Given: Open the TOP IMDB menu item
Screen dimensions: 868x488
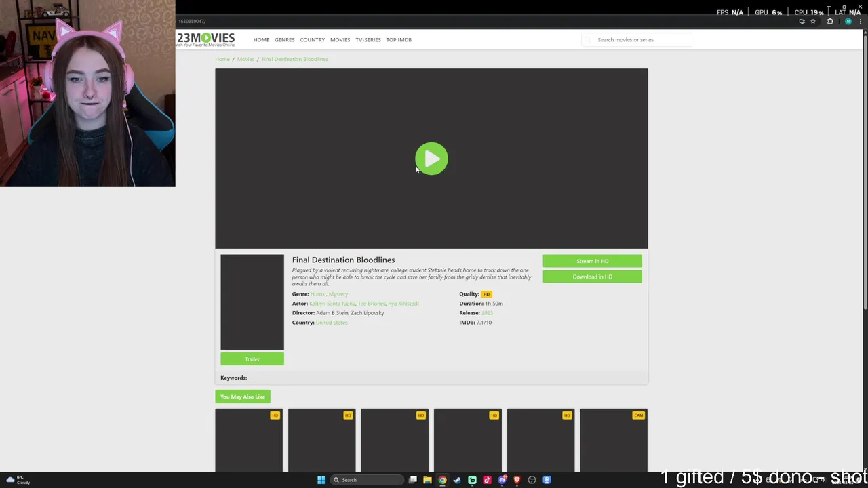Looking at the screenshot, I should pos(399,39).
